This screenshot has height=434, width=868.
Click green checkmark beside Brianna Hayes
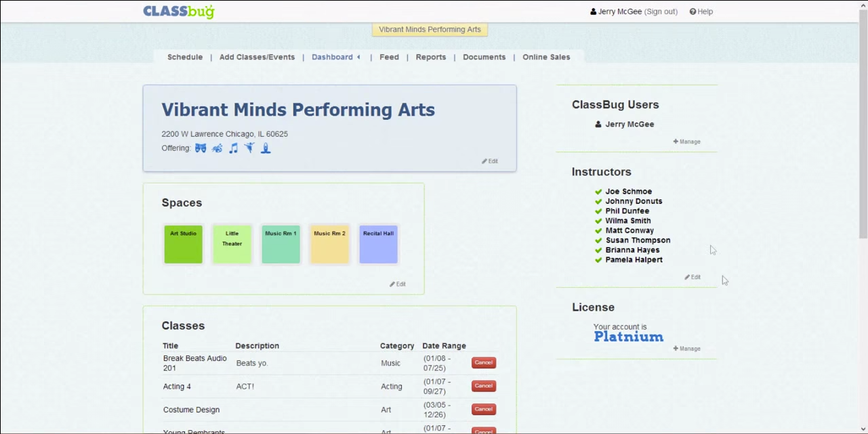(x=598, y=250)
